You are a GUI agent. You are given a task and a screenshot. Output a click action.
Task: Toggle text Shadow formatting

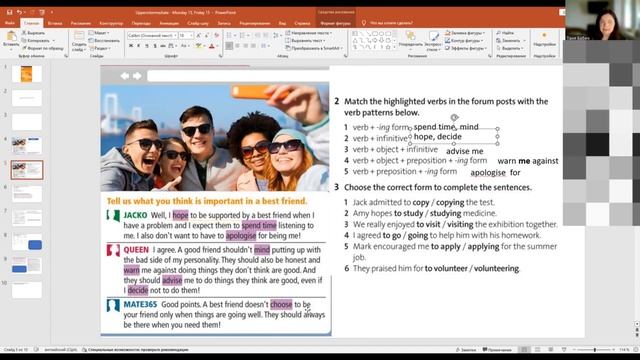[155, 46]
